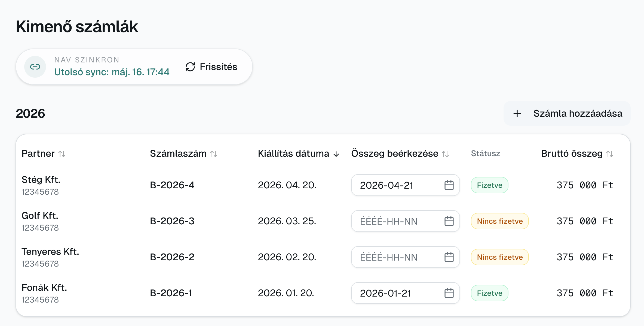Click the Partner sort arrows icon
This screenshot has width=644, height=326.
pos(62,154)
